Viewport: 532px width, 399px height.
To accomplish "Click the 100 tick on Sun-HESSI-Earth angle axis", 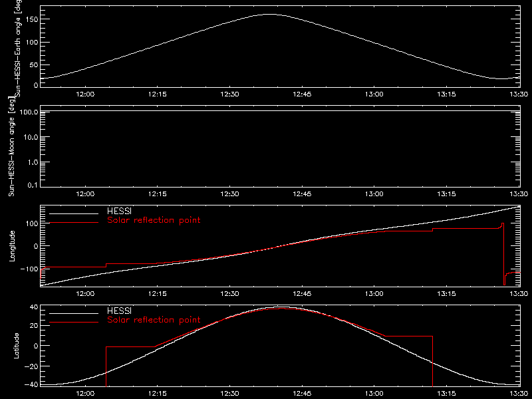I will (x=31, y=43).
